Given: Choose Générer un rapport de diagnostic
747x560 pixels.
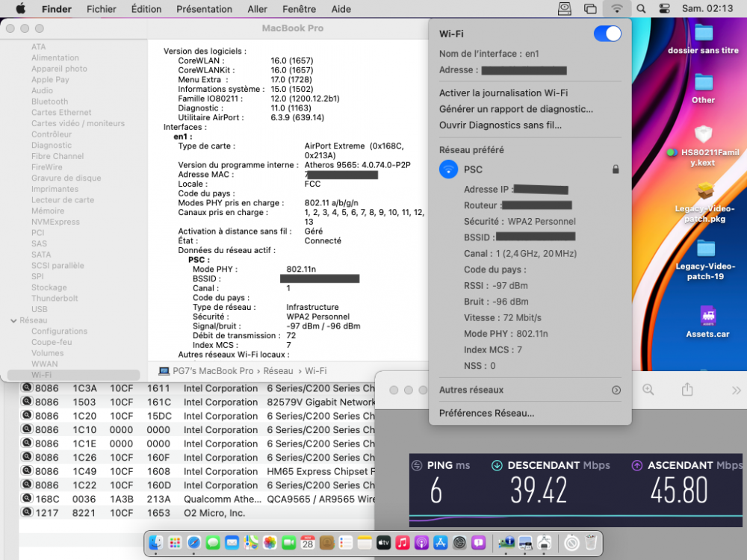Looking at the screenshot, I should [516, 109].
